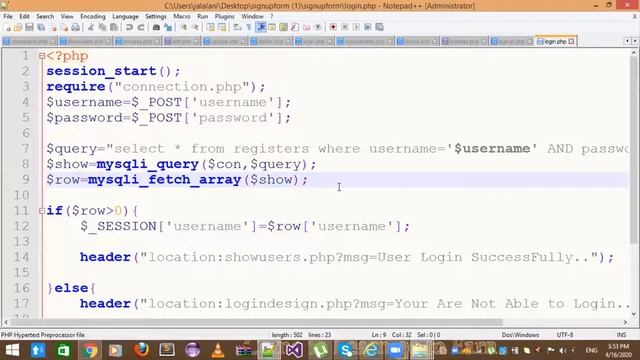
Task: Click the Open file folder icon
Action: [x=18, y=27]
